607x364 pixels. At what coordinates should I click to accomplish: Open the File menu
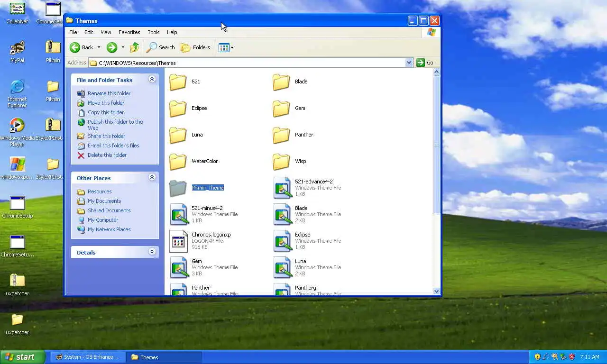[x=73, y=32]
